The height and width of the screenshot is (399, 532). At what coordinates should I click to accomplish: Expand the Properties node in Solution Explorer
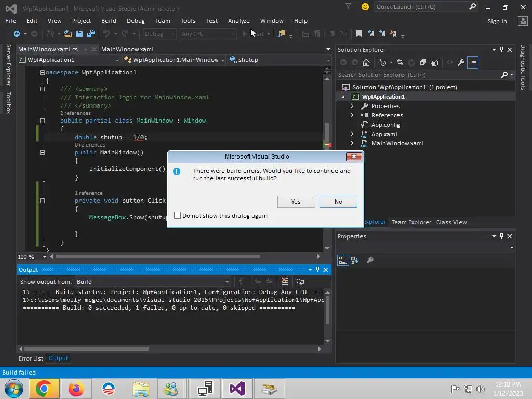(352, 106)
